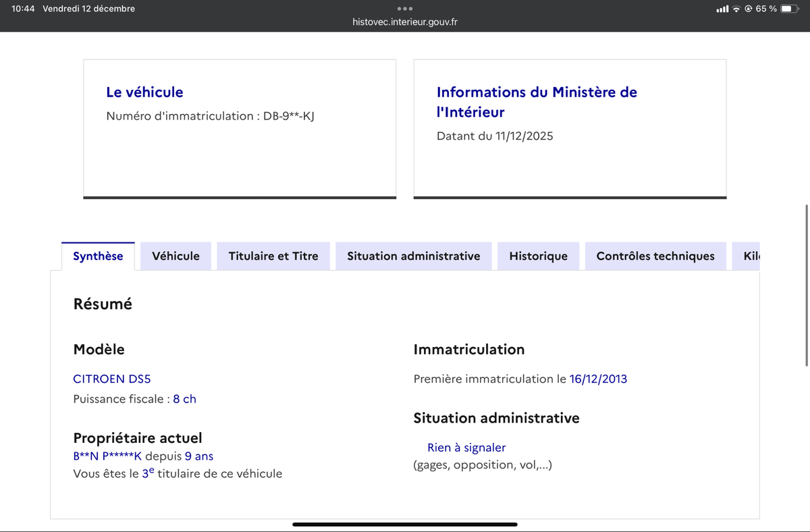The image size is (810, 532).
Task: Click the first registration date 16/12/2013
Action: [x=598, y=379]
